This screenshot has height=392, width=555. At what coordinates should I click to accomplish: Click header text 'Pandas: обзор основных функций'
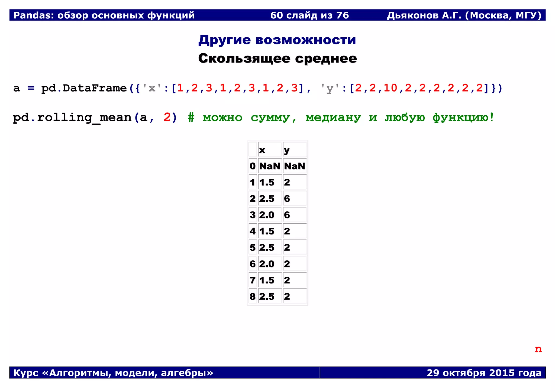(104, 15)
